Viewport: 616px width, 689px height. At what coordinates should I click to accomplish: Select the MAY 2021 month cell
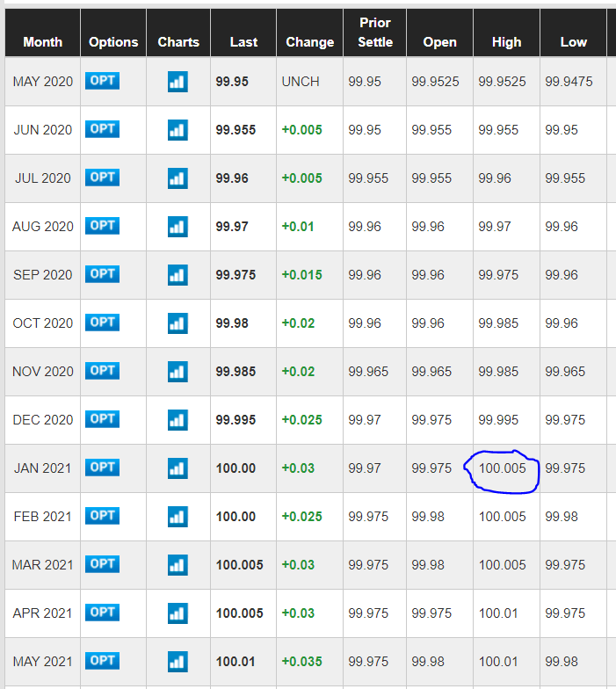pos(42,662)
